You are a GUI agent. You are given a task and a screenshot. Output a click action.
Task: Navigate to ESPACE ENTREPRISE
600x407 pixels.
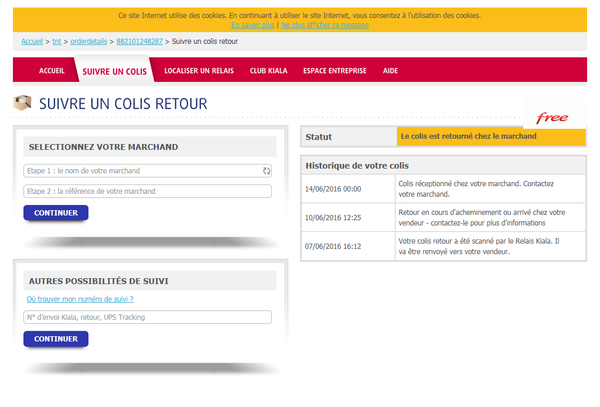click(x=334, y=71)
